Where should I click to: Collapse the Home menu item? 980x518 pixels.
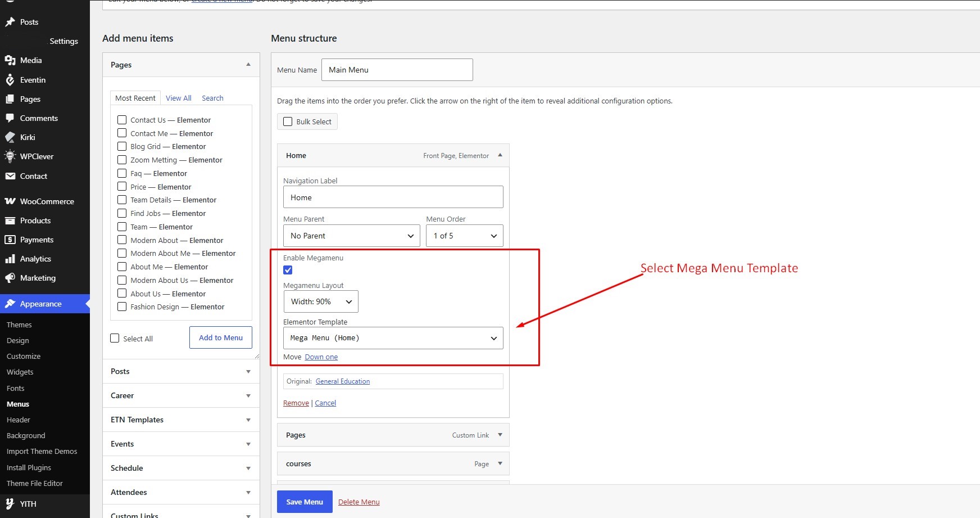[x=500, y=155]
